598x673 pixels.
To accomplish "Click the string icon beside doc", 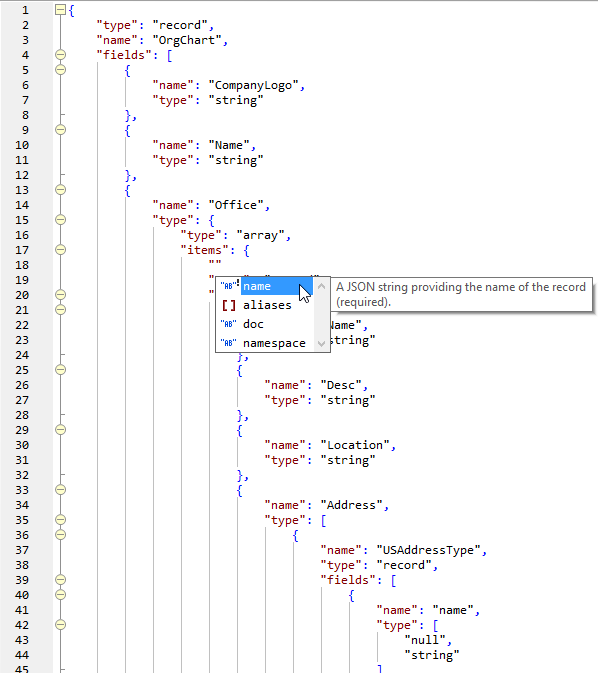I will pyautogui.click(x=228, y=324).
